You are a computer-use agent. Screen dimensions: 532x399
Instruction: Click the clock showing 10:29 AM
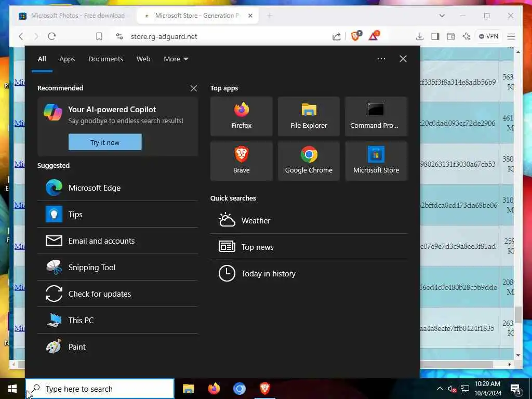coord(487,389)
